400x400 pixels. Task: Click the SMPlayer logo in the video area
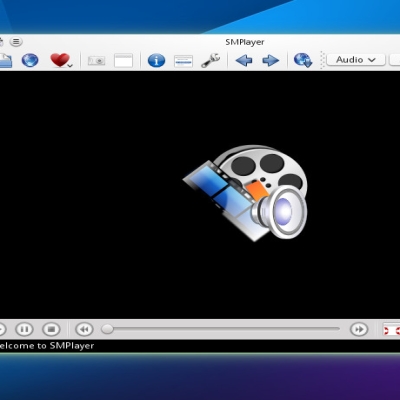tap(245, 192)
